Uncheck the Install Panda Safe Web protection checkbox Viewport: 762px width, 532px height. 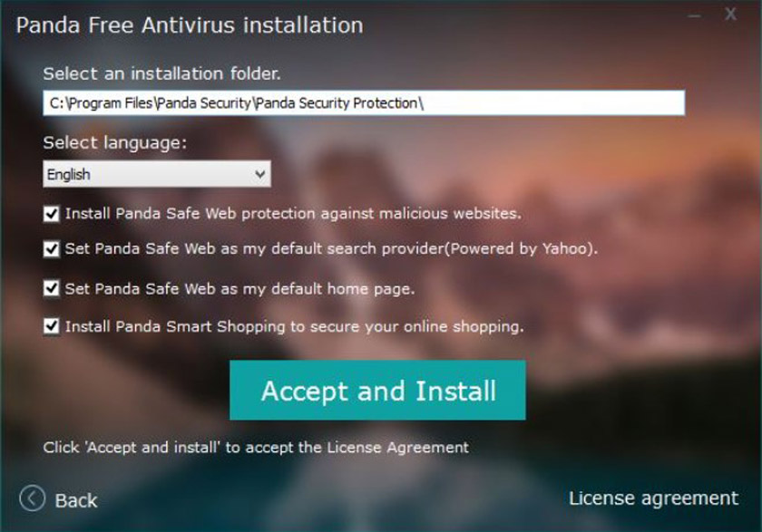52,214
